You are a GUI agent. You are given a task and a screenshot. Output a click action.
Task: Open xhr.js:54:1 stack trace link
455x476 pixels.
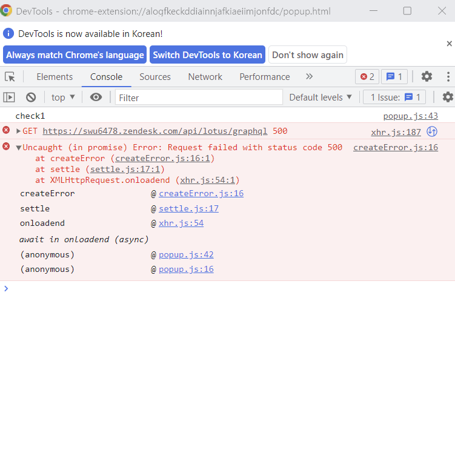207,180
